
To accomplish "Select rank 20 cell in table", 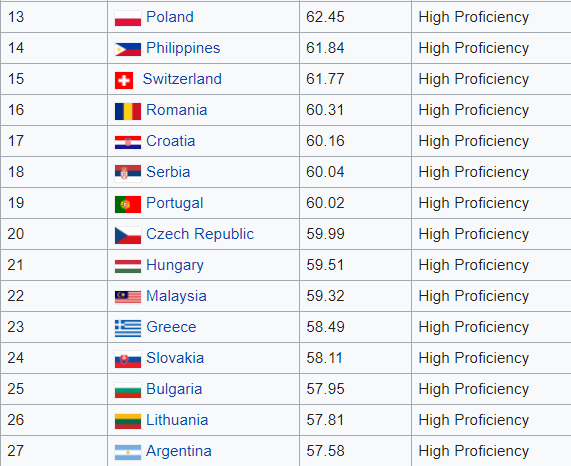I will [54, 234].
